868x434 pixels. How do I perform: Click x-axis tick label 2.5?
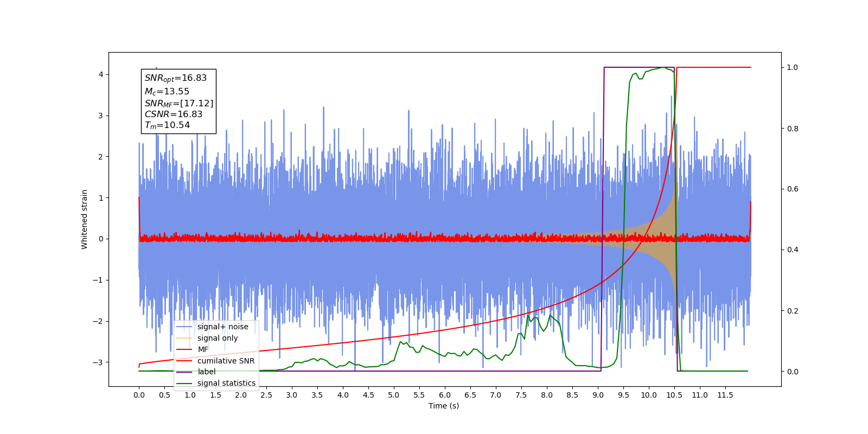(266, 395)
